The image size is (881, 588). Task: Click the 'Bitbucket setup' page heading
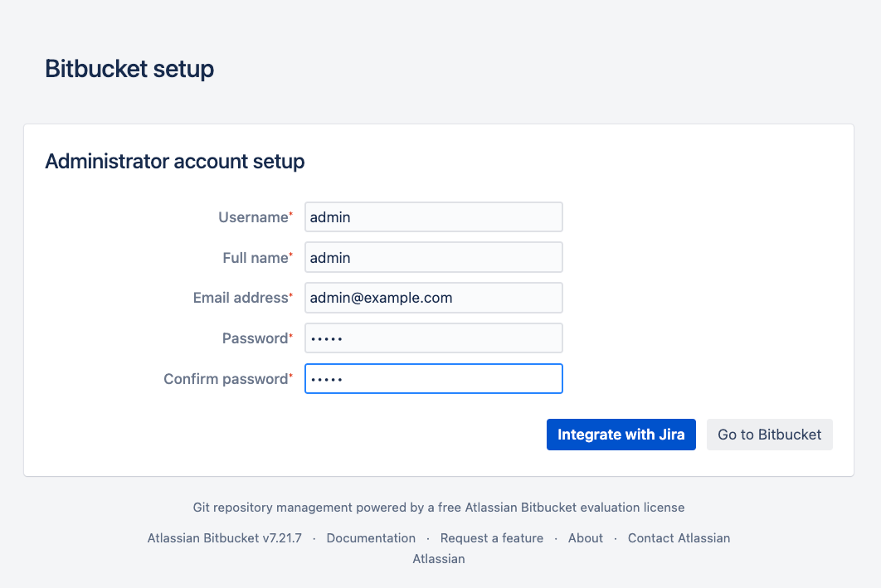click(x=129, y=69)
